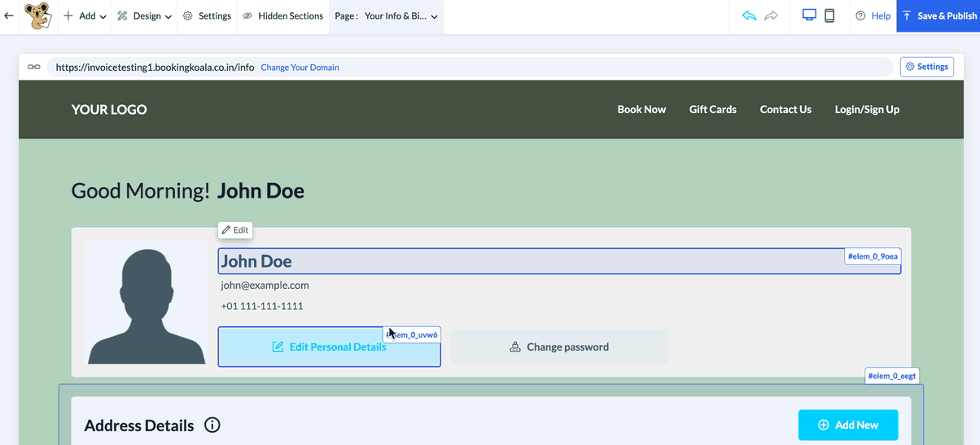980x445 pixels.
Task: Click the #elem_0_9oea element tag
Action: pyautogui.click(x=873, y=256)
